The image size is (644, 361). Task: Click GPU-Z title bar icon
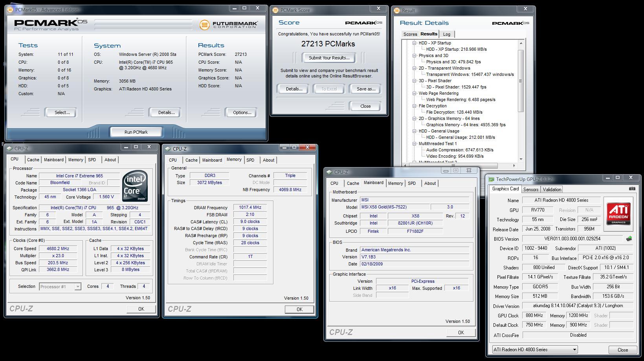pos(492,179)
